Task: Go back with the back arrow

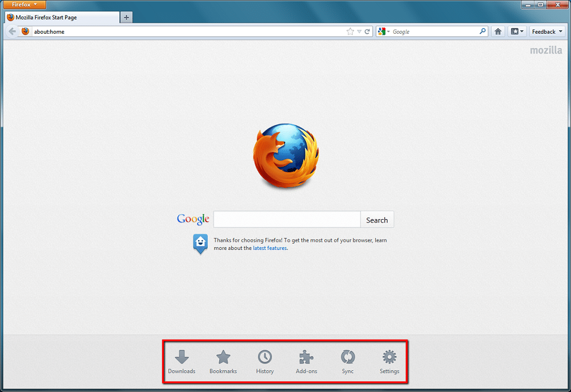Action: (12, 31)
